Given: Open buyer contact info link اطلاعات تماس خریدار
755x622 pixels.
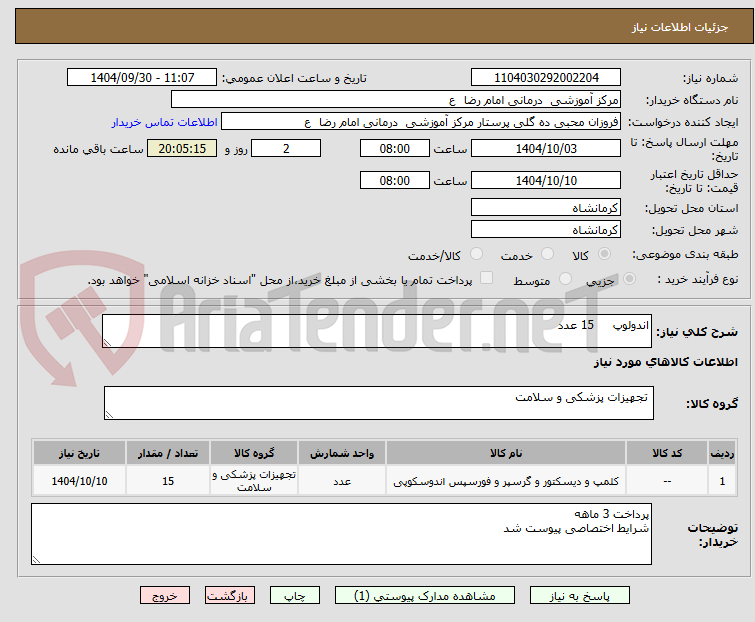Looking at the screenshot, I should (x=165, y=122).
